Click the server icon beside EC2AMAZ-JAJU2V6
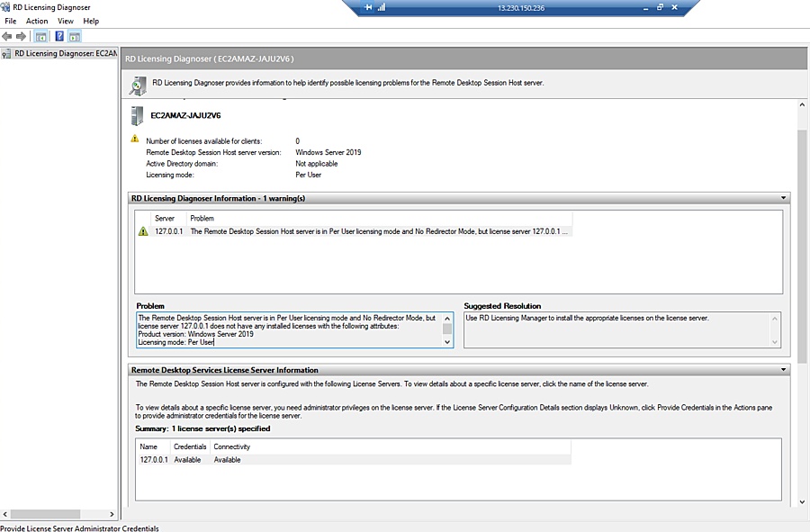 (137, 115)
